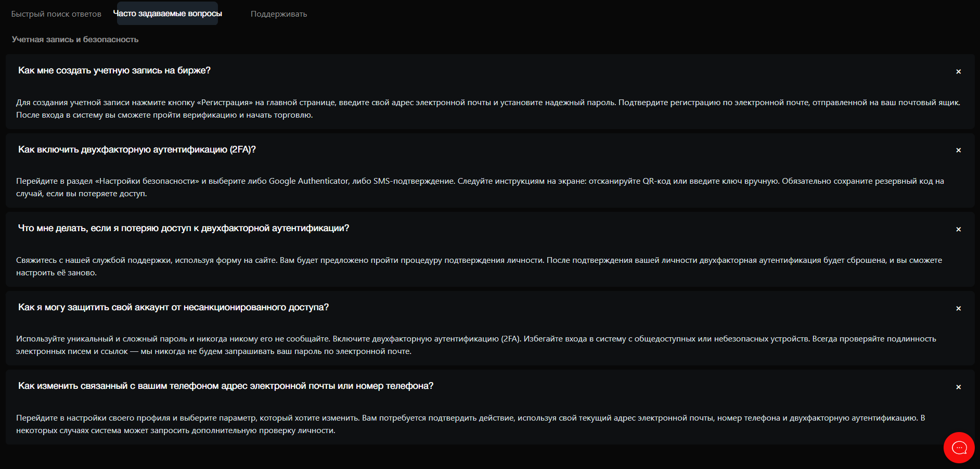
Task: Select the 'Часто задаваемые вопросы' tab
Action: tap(167, 14)
